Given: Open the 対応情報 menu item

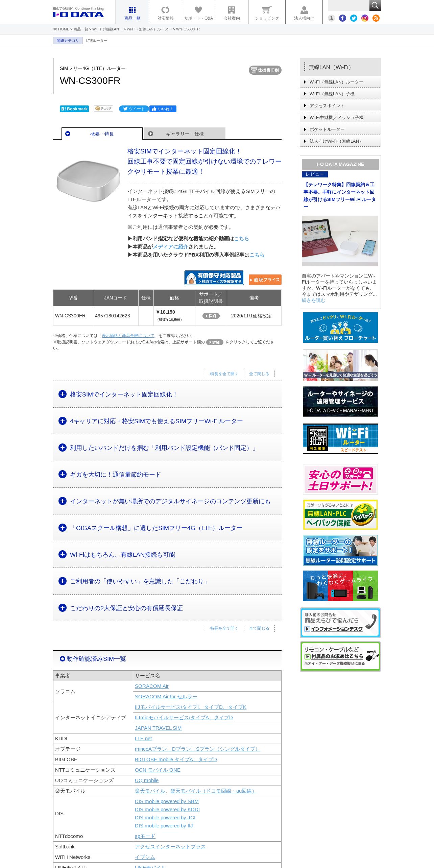Looking at the screenshot, I should [165, 12].
